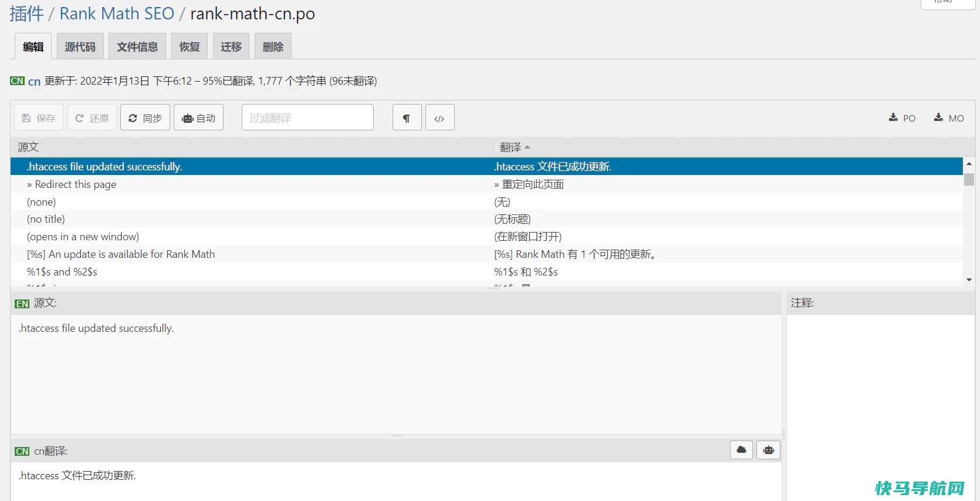This screenshot has width=980, height=501.
Task: Select the '.htaccess file updated successfully.' row
Action: coord(486,166)
